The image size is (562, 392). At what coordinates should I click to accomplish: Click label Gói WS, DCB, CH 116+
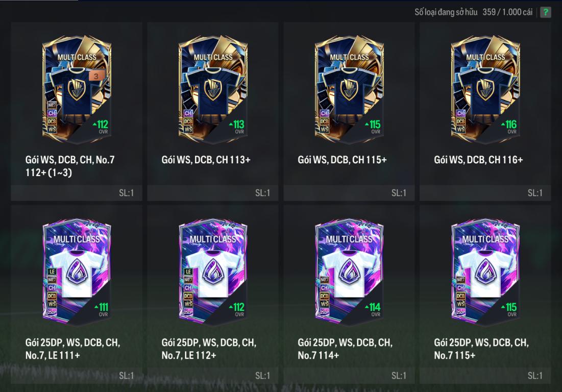click(478, 159)
